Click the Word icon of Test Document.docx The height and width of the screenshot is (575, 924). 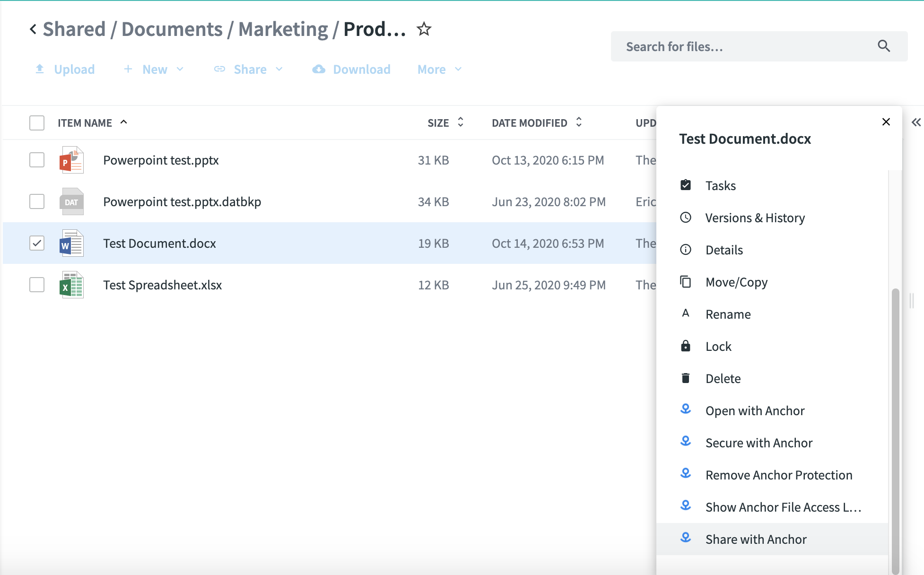tap(71, 244)
